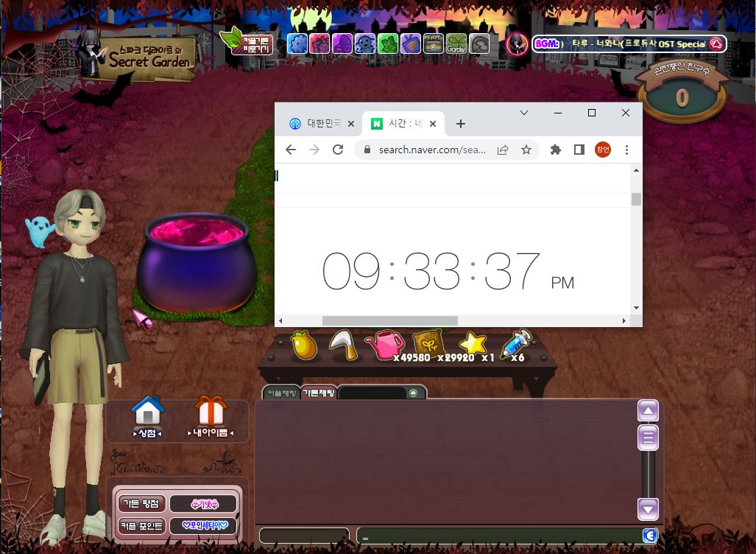Image resolution: width=756 pixels, height=554 pixels.
Task: Click the gray stone icon in the game toolbar
Action: (x=478, y=44)
